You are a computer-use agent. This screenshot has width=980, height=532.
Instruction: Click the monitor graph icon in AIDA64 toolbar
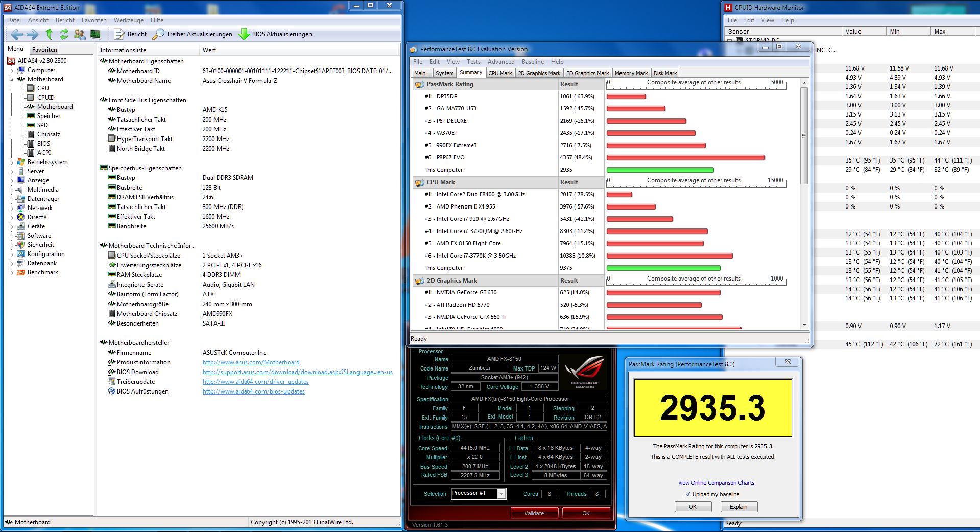point(95,34)
